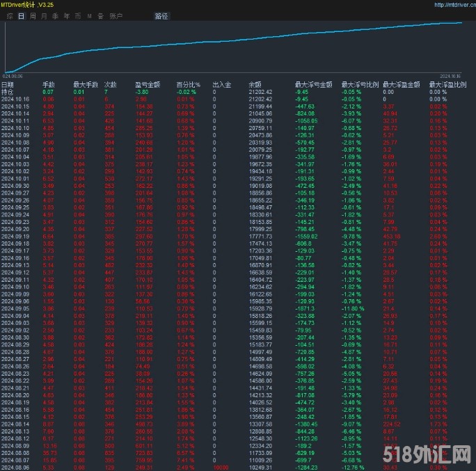Select the 持仓 row in the table
Viewport: 476px width, 471px height.
pos(8,91)
